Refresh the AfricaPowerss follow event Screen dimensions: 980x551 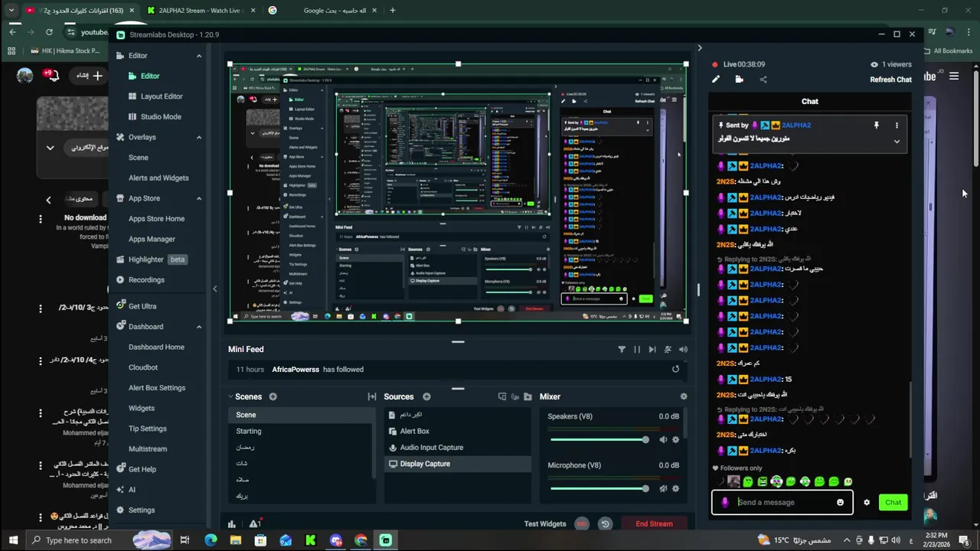click(675, 369)
